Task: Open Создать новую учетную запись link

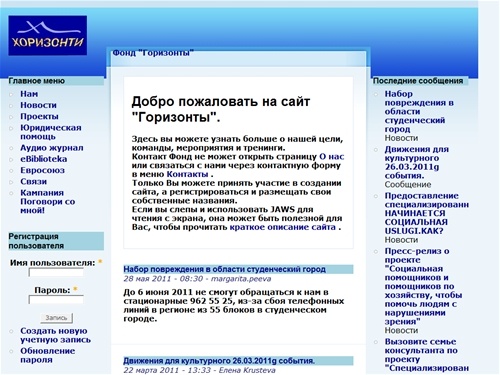Action: [55, 335]
